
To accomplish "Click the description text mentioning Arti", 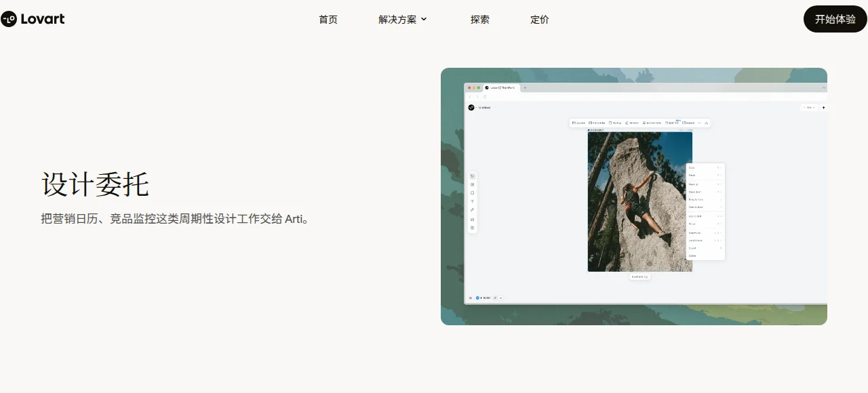I will point(175,219).
